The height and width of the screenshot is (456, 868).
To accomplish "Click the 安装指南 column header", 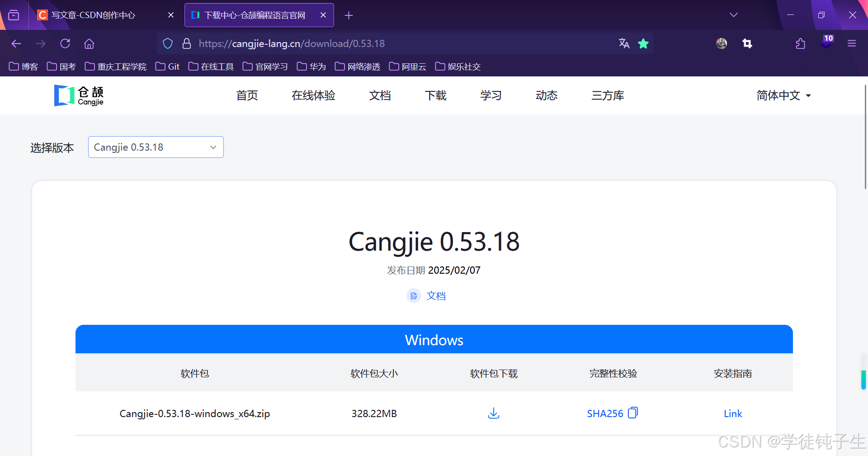I will click(x=733, y=374).
